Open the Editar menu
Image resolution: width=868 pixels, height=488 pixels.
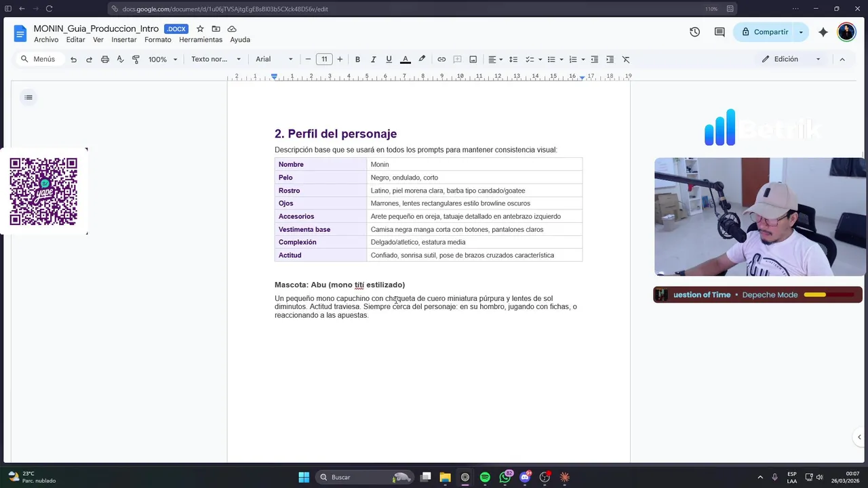(x=75, y=40)
